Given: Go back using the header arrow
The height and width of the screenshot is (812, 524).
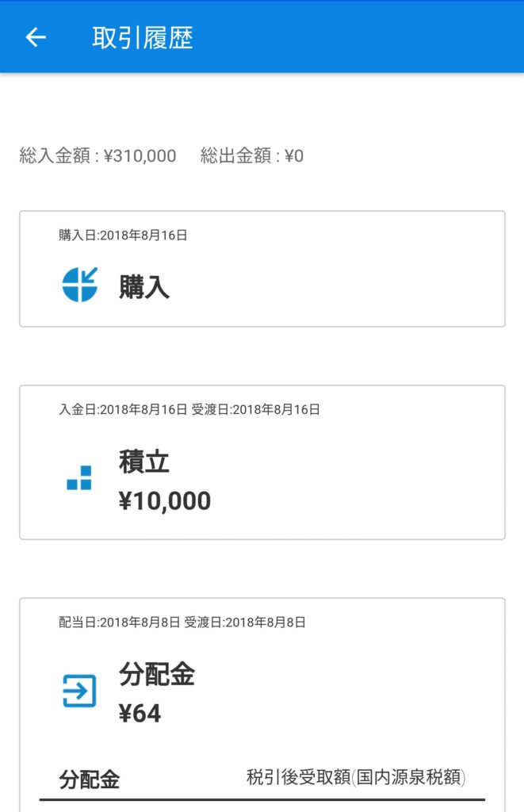Looking at the screenshot, I should point(36,37).
